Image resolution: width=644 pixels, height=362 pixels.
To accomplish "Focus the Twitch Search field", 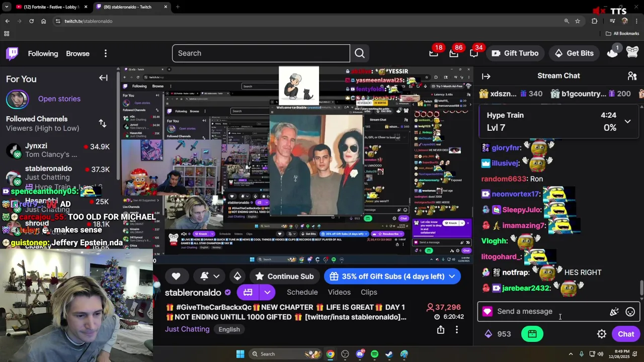I will tap(261, 53).
